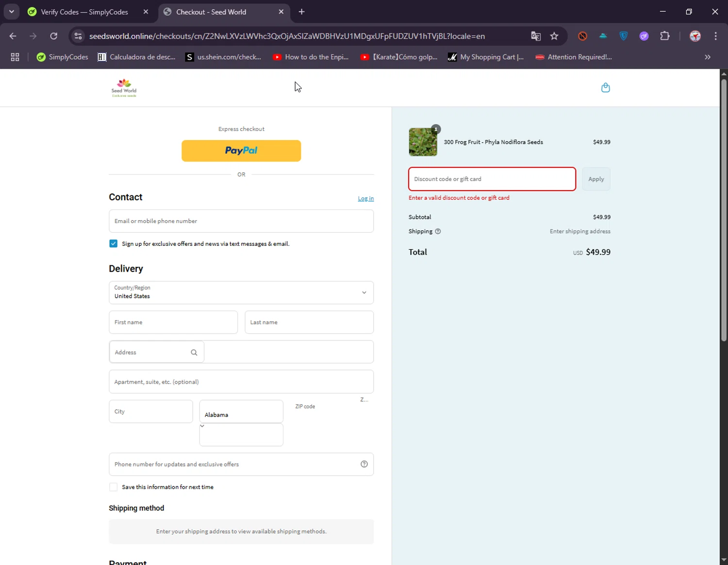Reload the checkout page

pyautogui.click(x=54, y=36)
